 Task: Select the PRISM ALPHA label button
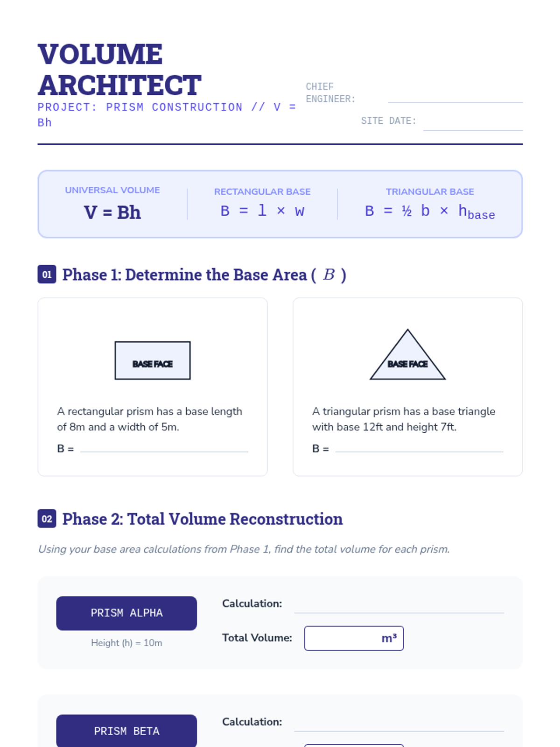(126, 613)
